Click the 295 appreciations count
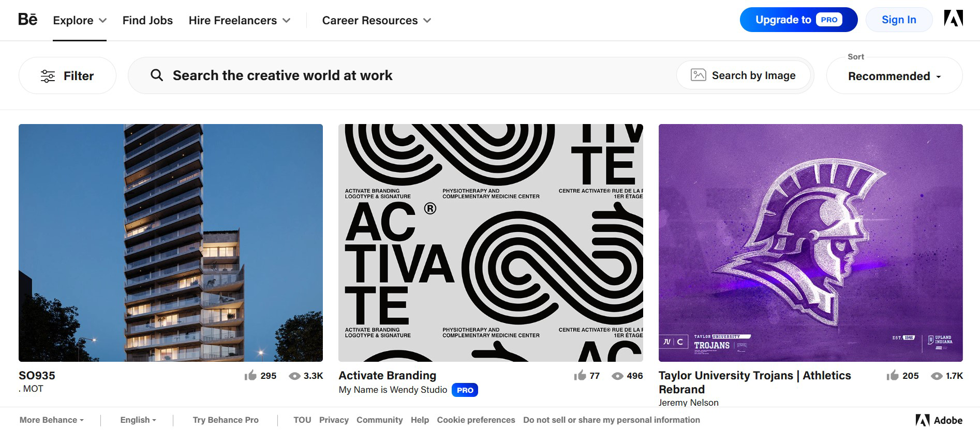The width and height of the screenshot is (980, 430). tap(268, 376)
